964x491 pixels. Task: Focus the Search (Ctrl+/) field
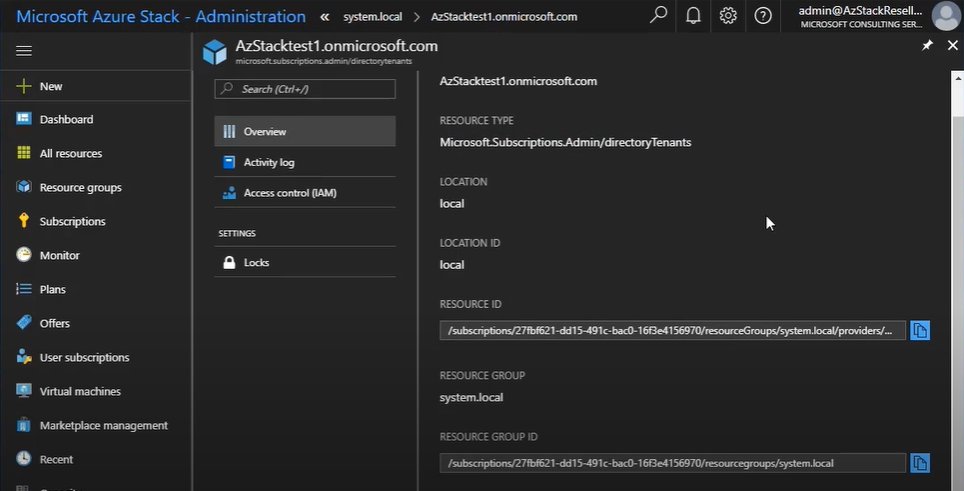305,89
